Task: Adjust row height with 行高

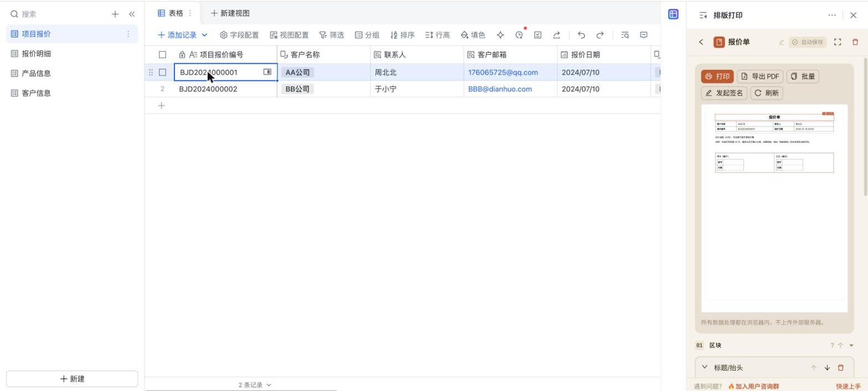Action: 437,35
